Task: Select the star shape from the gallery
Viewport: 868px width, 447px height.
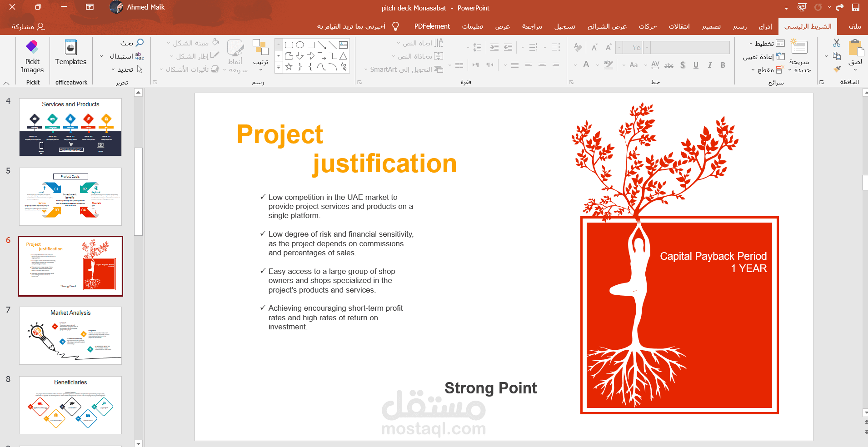Action: pos(289,67)
